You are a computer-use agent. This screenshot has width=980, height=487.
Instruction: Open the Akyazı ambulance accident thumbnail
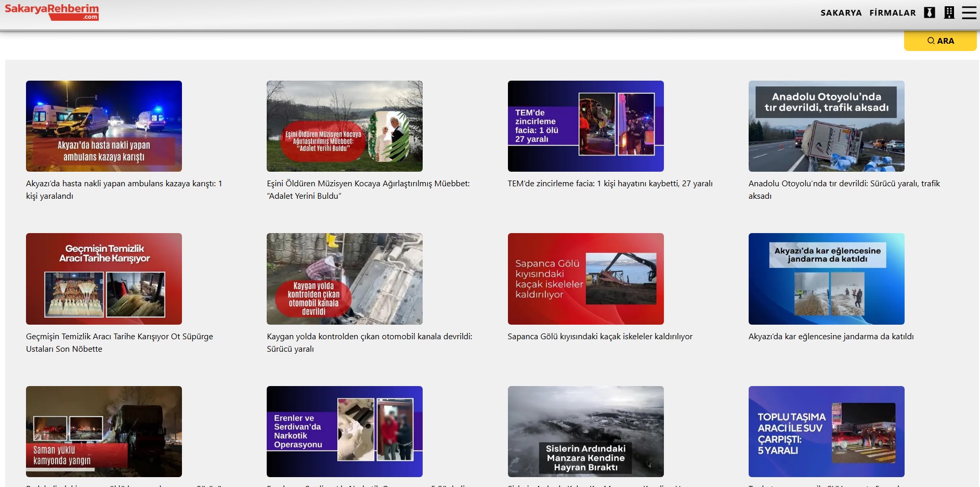tap(104, 126)
